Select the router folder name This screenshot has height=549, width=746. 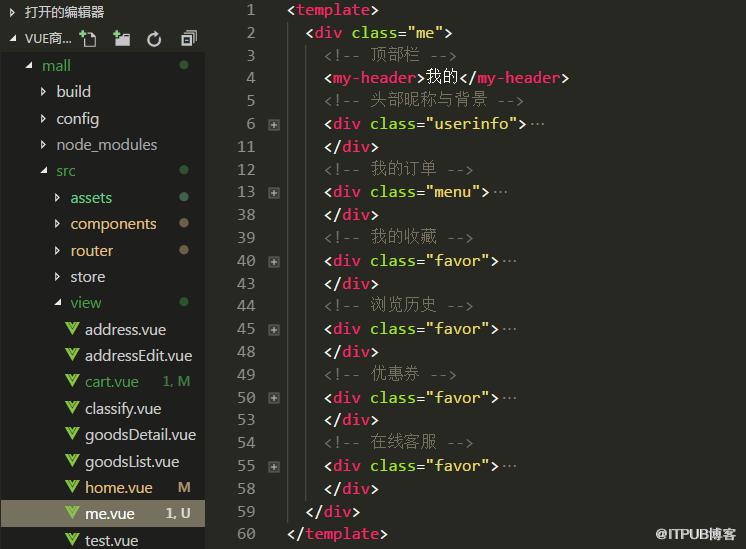click(x=91, y=251)
